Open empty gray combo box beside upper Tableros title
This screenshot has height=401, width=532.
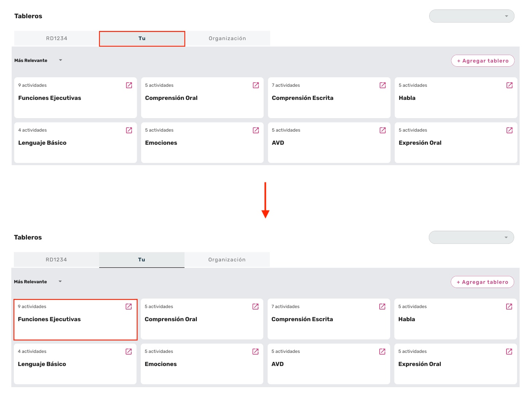[x=471, y=16]
